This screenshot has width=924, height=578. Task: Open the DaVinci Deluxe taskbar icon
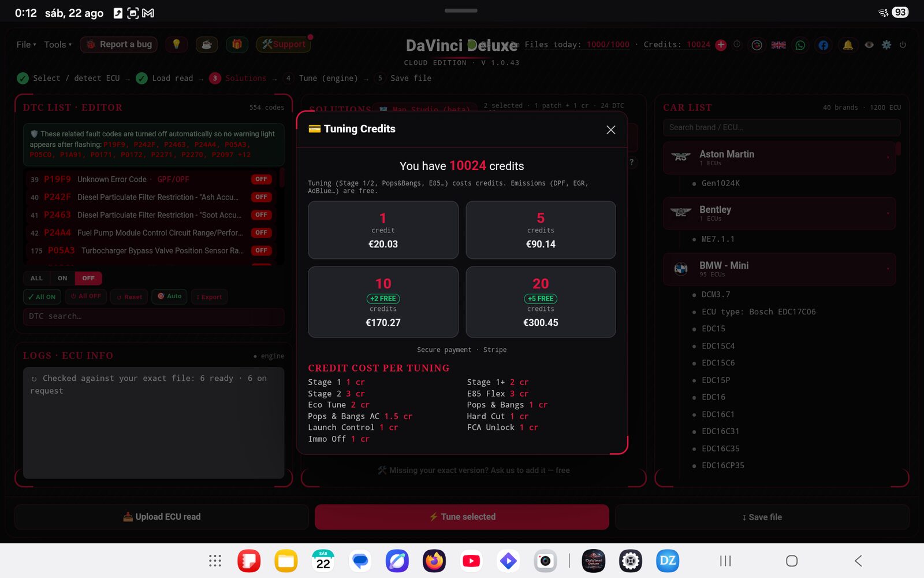[x=594, y=561]
